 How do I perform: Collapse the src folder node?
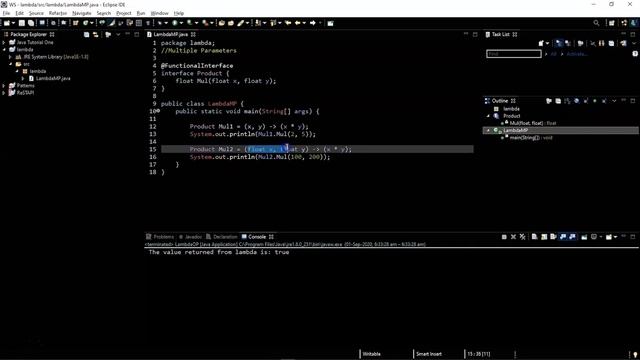pyautogui.click(x=11, y=64)
